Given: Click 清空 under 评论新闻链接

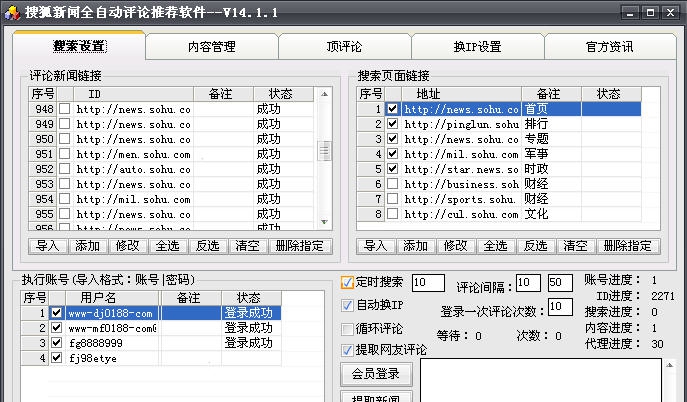Looking at the screenshot, I should tap(248, 246).
